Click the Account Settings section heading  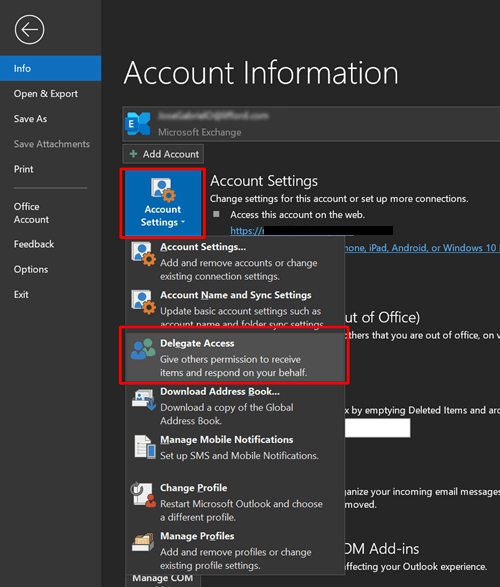264,181
